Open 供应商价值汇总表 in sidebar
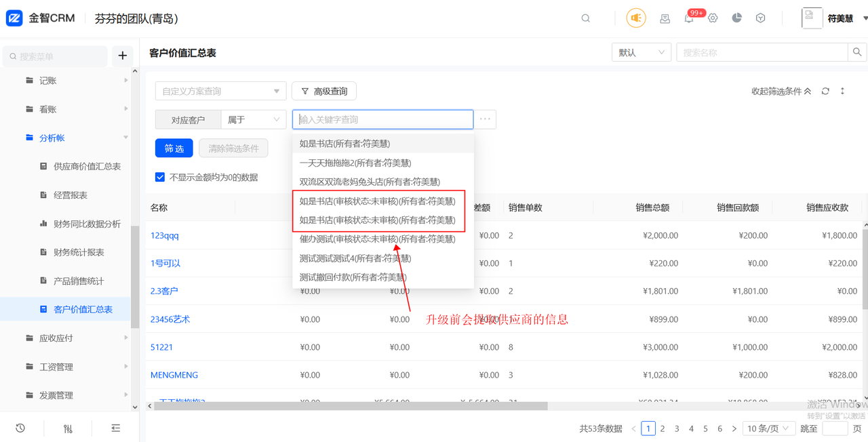The height and width of the screenshot is (442, 868). pos(87,166)
